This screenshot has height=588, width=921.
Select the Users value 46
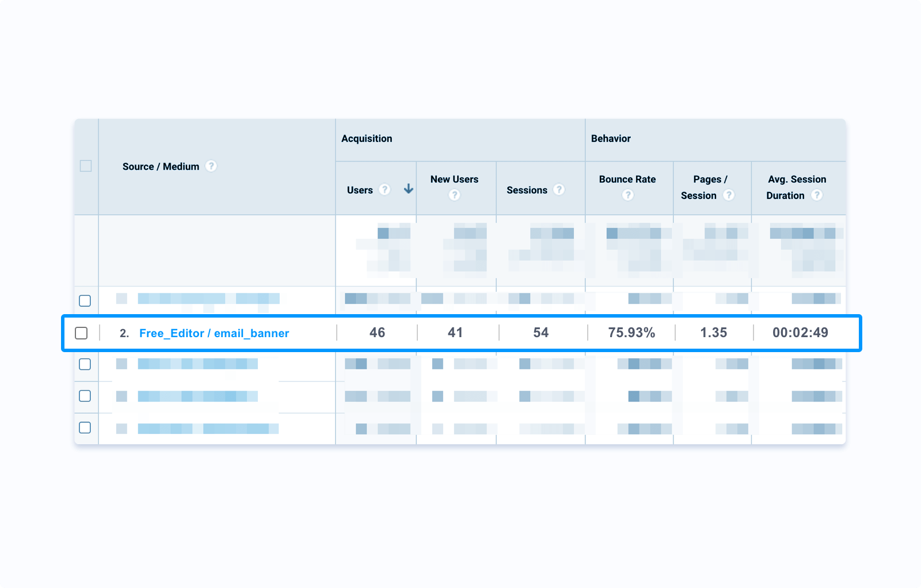[x=377, y=333]
